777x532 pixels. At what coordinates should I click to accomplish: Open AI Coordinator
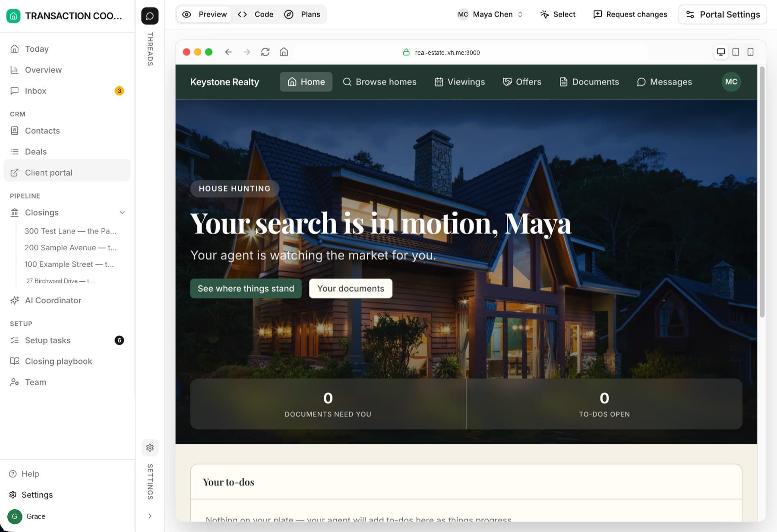pyautogui.click(x=67, y=300)
